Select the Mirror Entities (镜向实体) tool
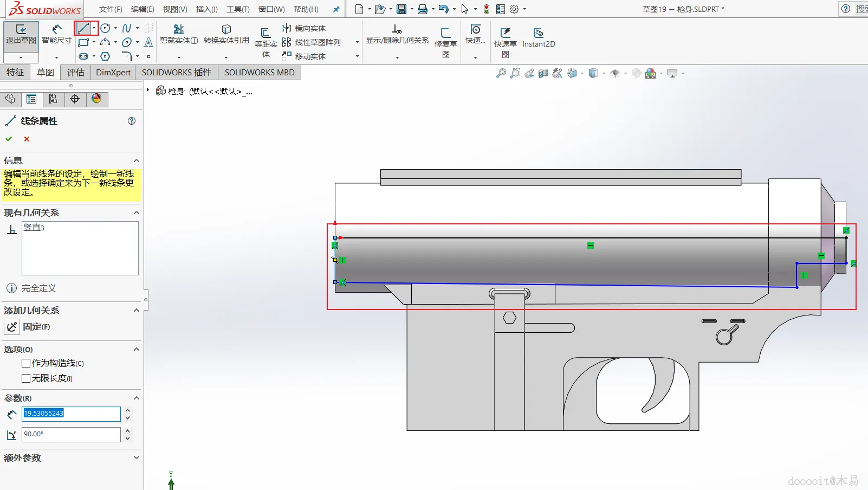Image resolution: width=868 pixels, height=490 pixels. (303, 28)
